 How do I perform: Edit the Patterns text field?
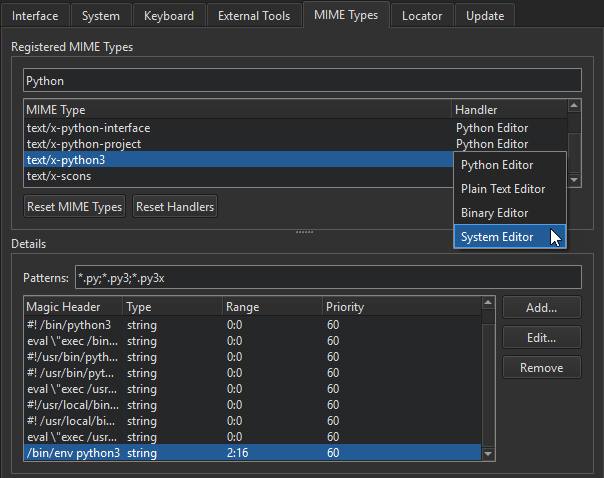click(x=328, y=277)
